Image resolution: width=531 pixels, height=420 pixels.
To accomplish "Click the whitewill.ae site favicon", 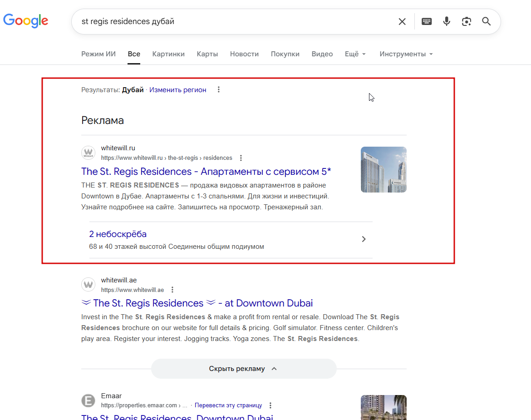I will pyautogui.click(x=88, y=284).
